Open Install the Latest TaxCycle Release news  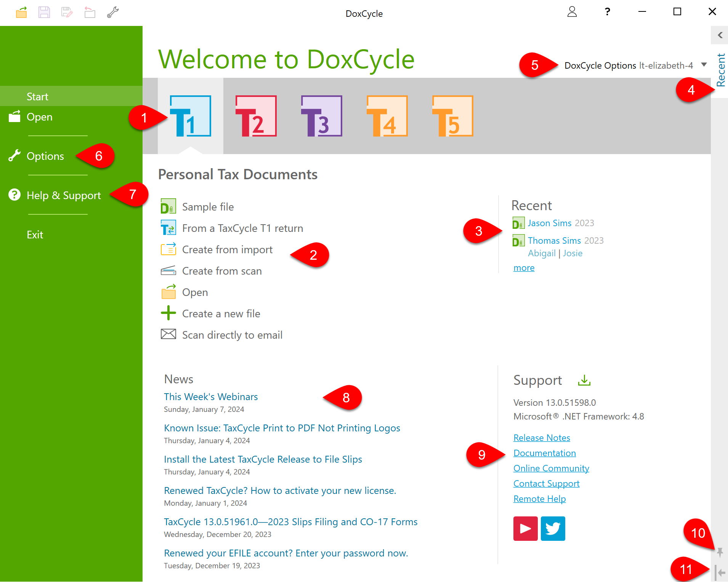263,459
